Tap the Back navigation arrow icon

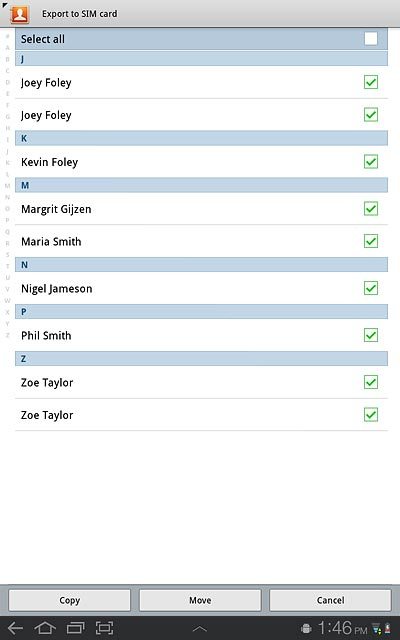point(16,628)
